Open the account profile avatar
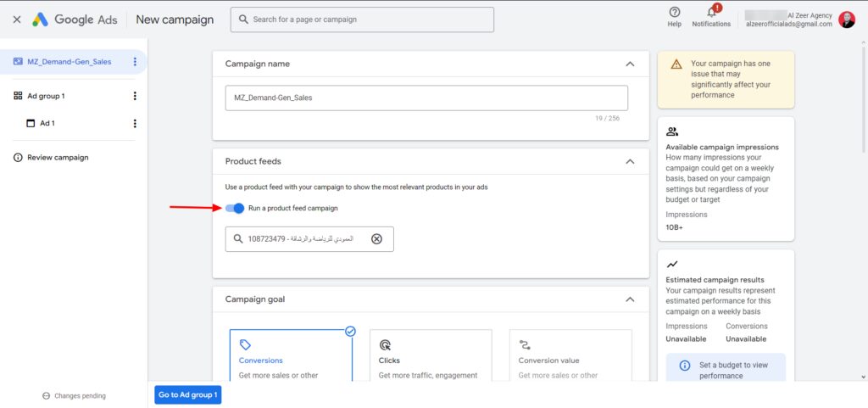Image resolution: width=868 pixels, height=408 pixels. (847, 20)
